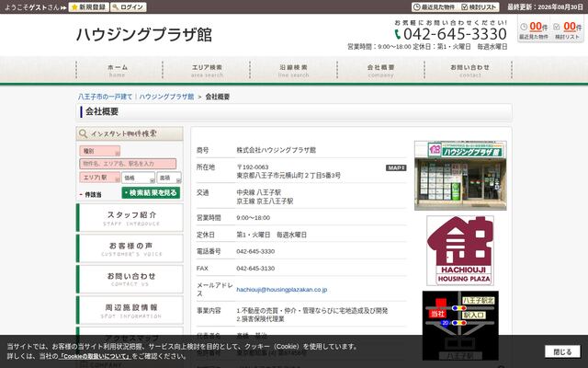
Task: Open the storefront photo thumbnail
Action: coord(460,176)
